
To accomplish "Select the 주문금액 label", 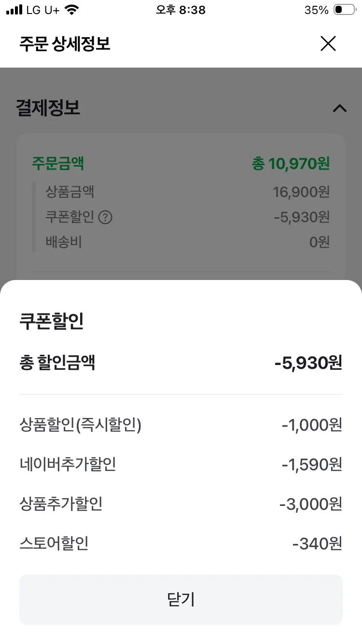I will 58,164.
